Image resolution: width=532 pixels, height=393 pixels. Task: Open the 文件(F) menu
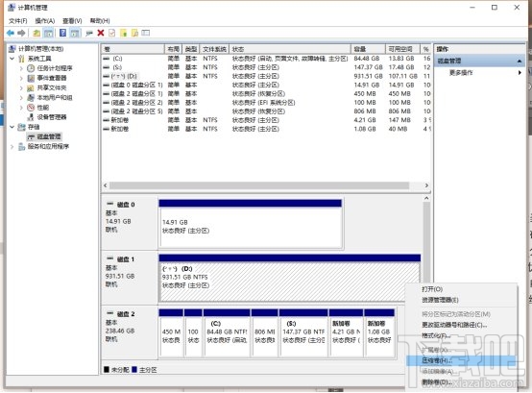(x=17, y=21)
